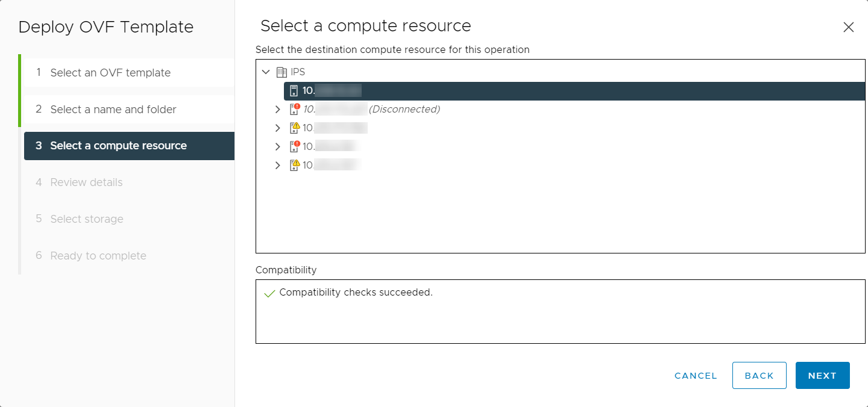The width and height of the screenshot is (868, 407).
Task: Click the "Compatibility" section label
Action: coord(286,270)
